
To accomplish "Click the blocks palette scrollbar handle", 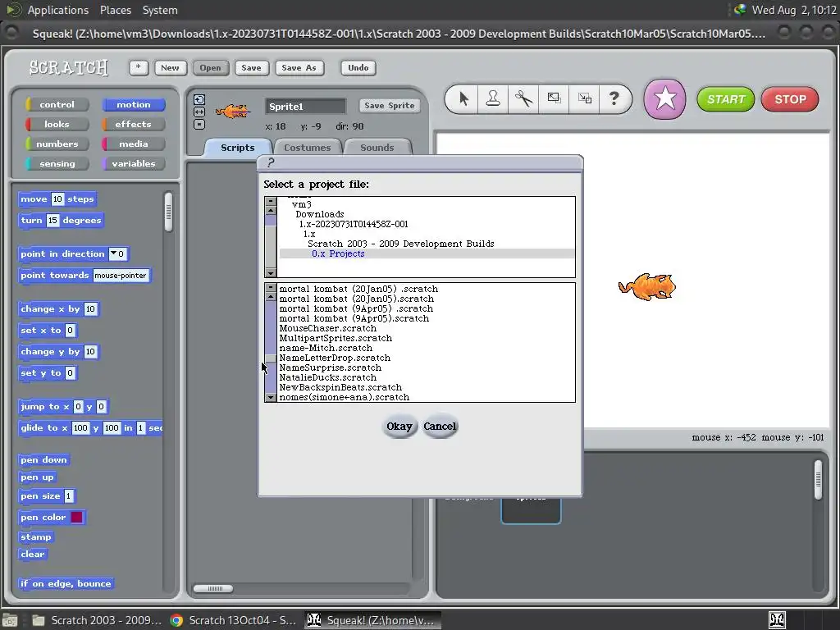I will coord(168,212).
